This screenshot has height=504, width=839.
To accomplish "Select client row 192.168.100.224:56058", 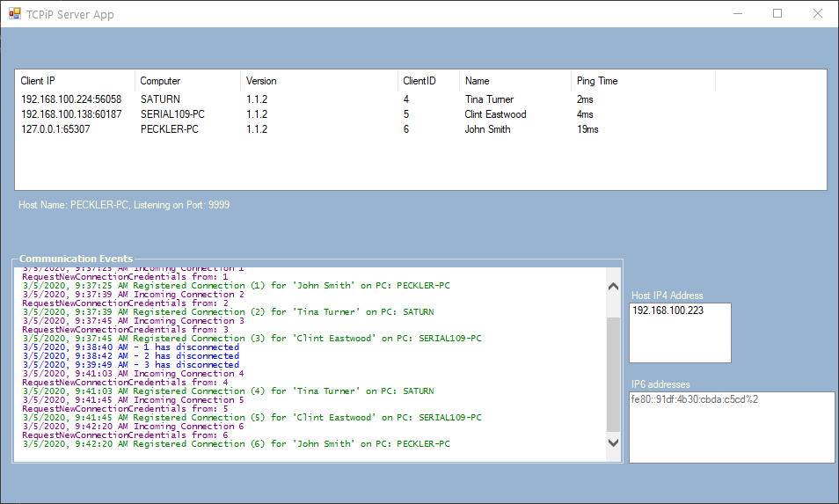I will (71, 99).
